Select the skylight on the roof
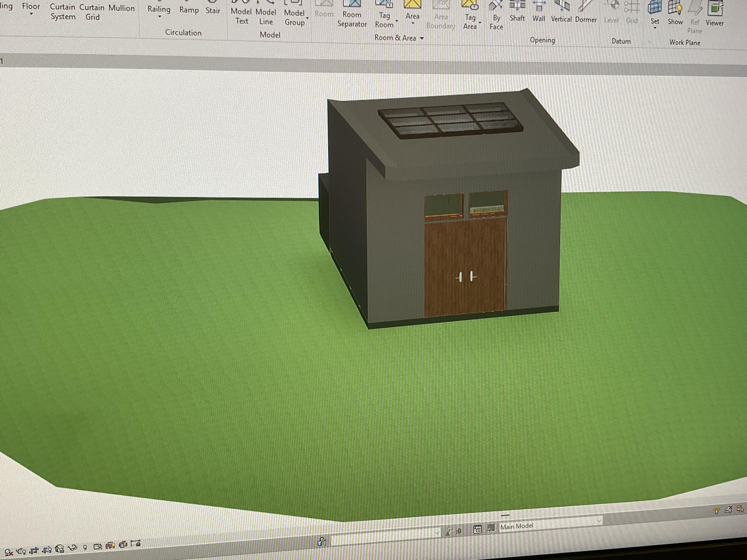Screen dimensions: 747x560 pos(451,121)
